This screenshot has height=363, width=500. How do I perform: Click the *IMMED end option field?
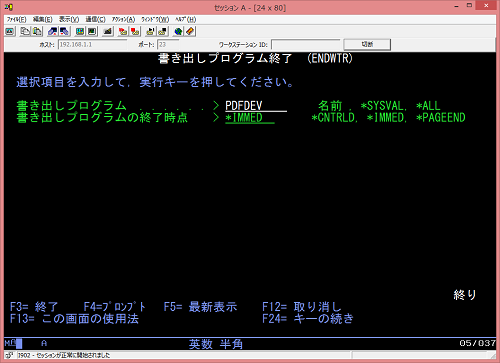point(250,118)
